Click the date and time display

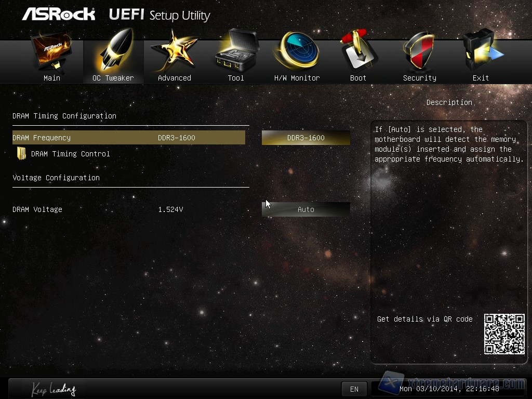(x=449, y=389)
